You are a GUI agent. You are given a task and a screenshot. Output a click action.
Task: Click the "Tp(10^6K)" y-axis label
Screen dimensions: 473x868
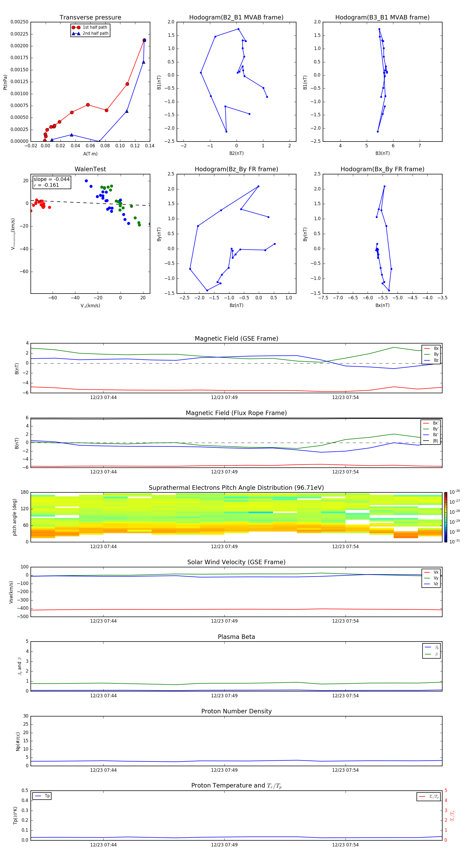pos(15,816)
